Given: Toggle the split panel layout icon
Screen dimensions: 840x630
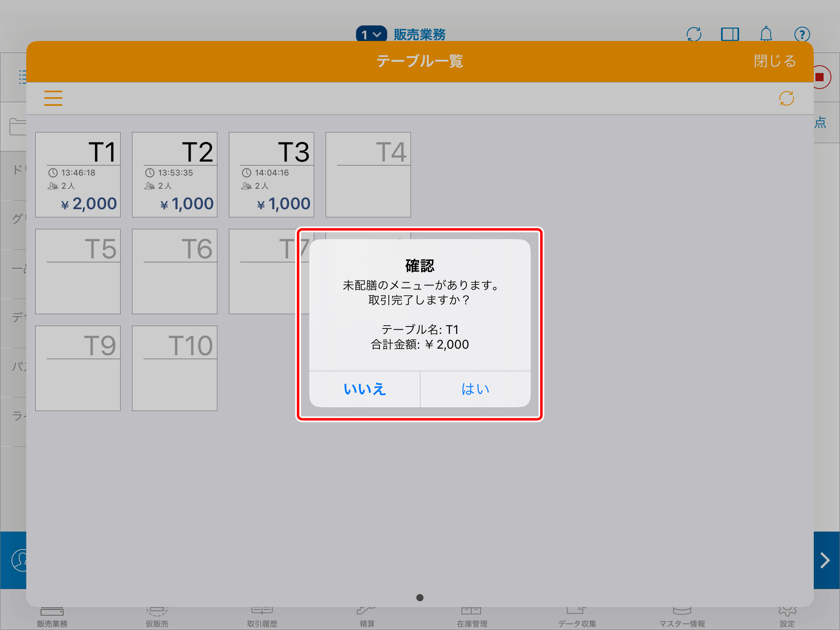Looking at the screenshot, I should coord(730,34).
